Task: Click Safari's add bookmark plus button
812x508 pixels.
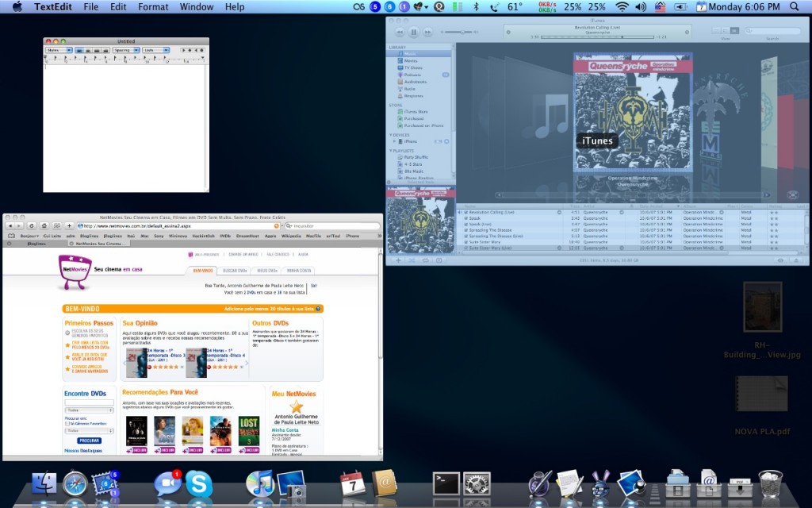Action: coord(69,226)
